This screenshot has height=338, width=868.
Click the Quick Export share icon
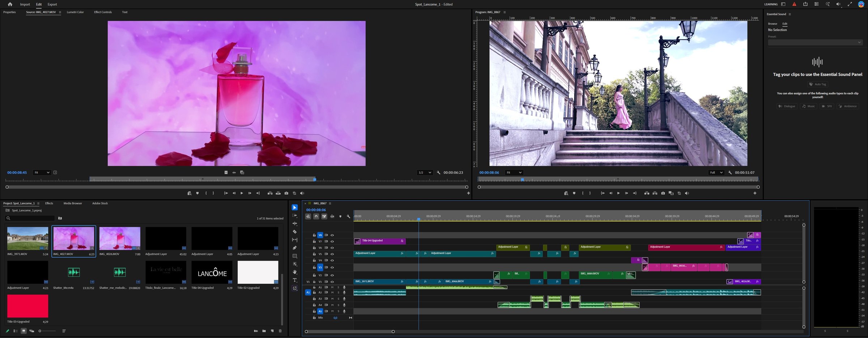click(805, 4)
